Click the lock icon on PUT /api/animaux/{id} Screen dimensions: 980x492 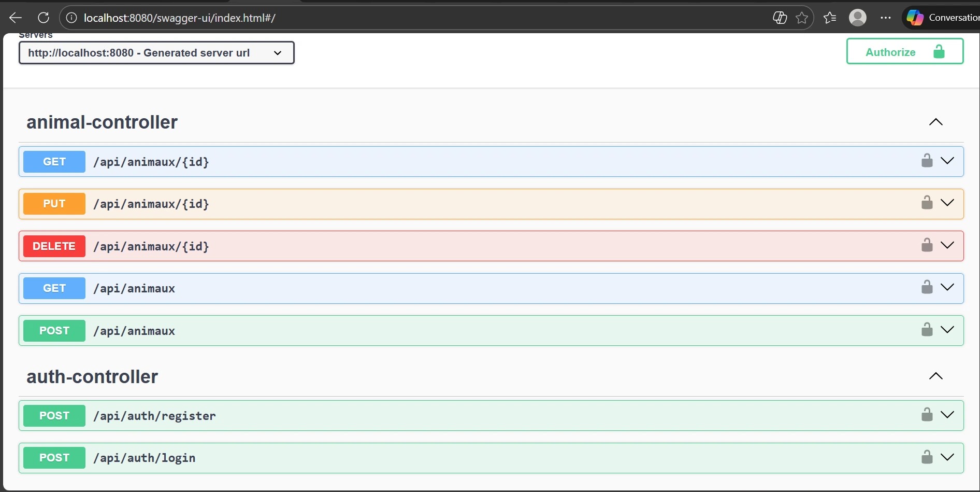[927, 203]
